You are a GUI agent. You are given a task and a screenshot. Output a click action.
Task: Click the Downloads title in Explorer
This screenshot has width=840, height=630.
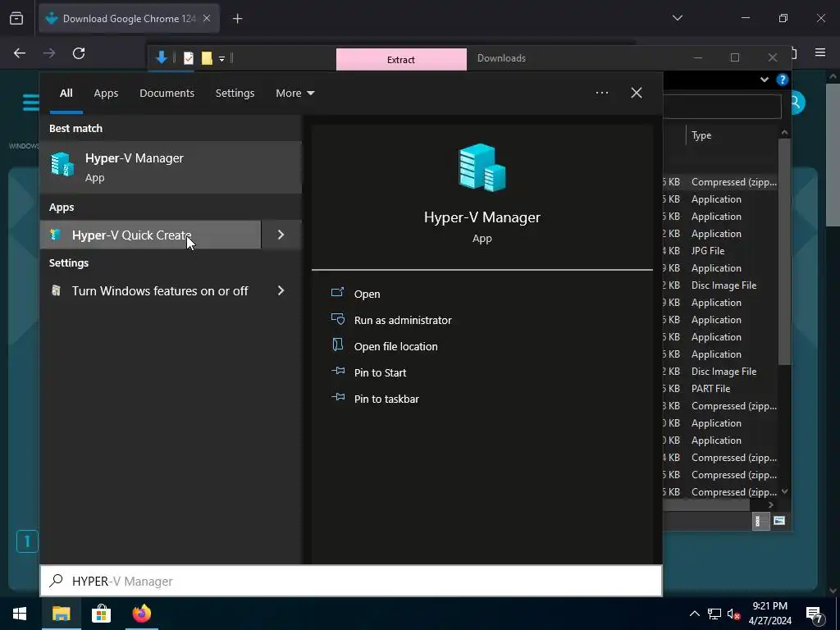pos(501,58)
